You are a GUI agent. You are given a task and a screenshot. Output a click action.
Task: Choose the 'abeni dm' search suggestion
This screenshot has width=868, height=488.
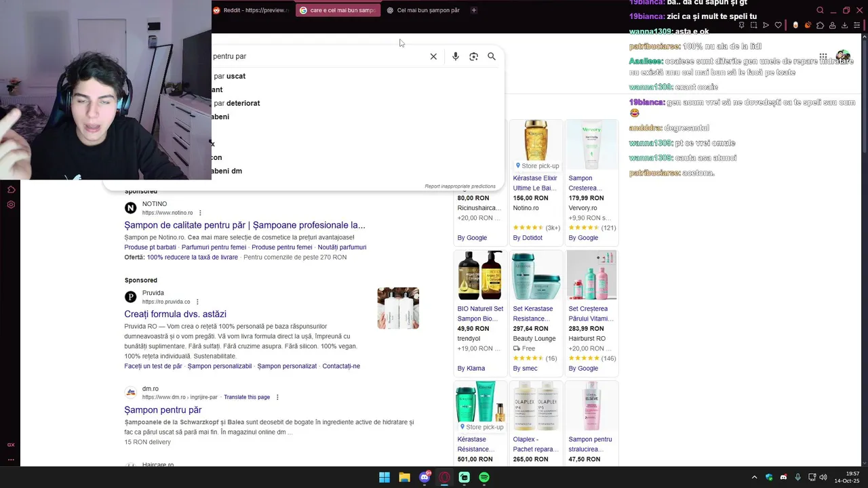[226, 171]
